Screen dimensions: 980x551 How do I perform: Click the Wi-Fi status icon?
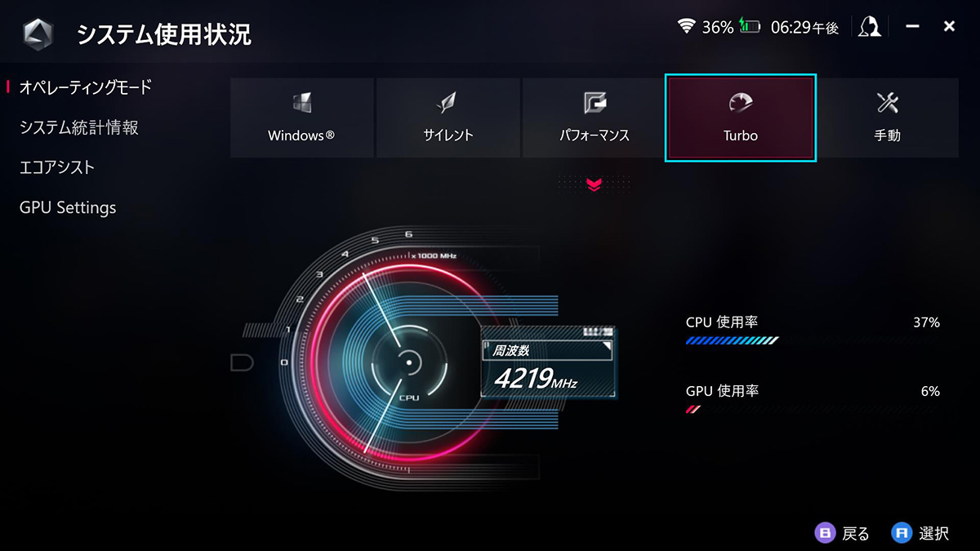click(687, 27)
